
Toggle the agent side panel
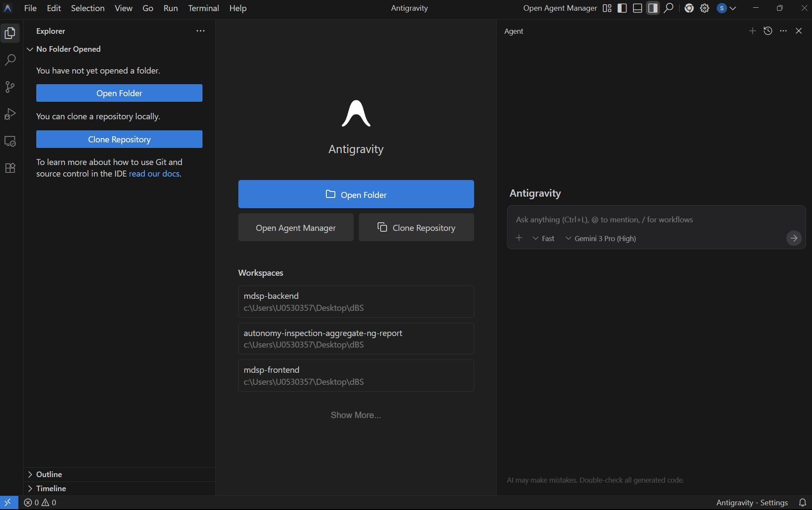(x=653, y=8)
